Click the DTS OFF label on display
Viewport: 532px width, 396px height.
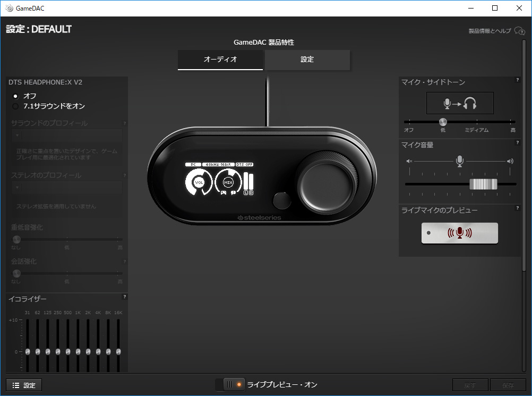point(244,164)
